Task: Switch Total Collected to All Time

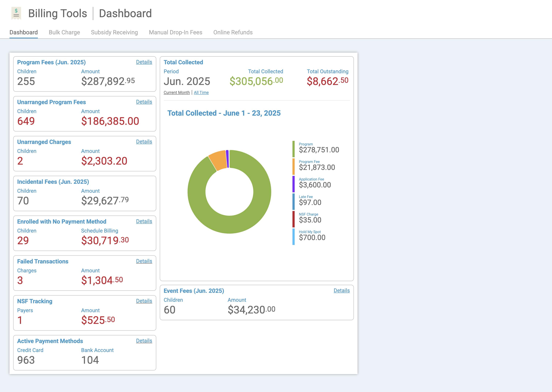Action: [201, 92]
